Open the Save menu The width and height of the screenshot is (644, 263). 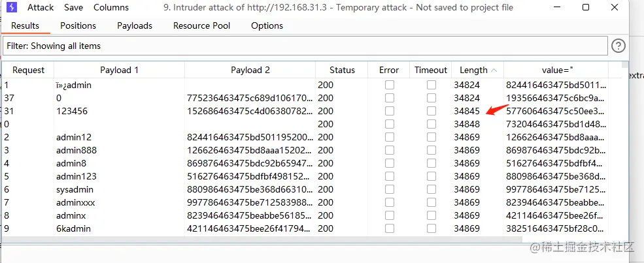[x=73, y=8]
